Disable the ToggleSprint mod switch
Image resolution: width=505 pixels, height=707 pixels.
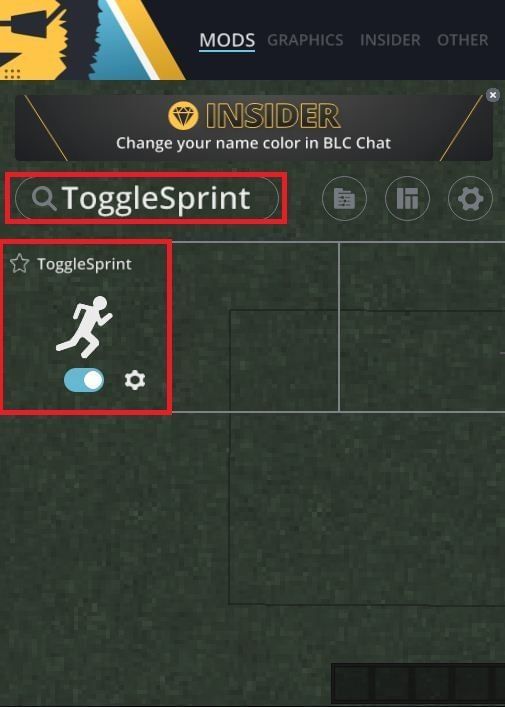(x=84, y=380)
